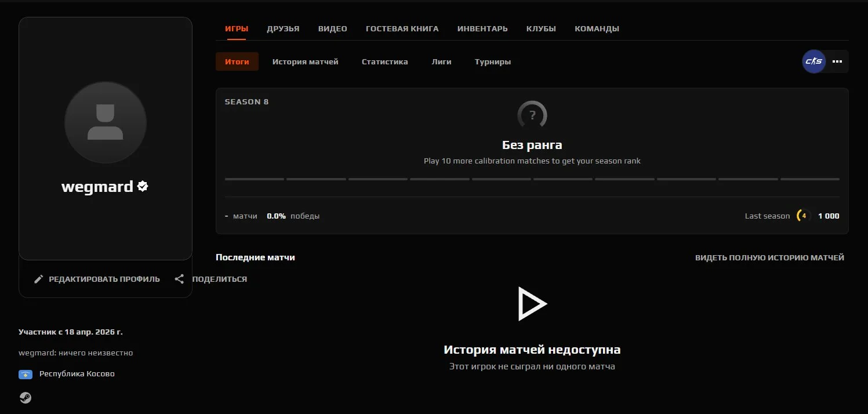Click the CS2 game logo icon
The height and width of the screenshot is (414, 868).
point(814,61)
